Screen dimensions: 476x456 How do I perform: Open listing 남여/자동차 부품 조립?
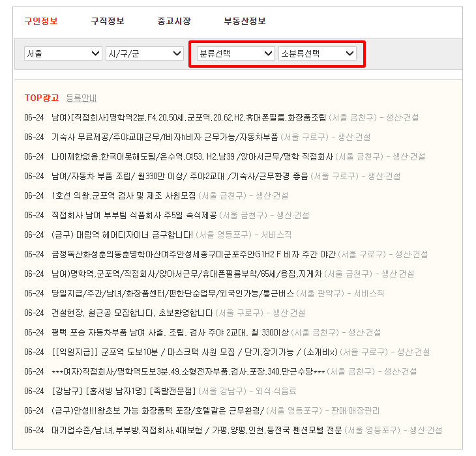[x=180, y=176]
